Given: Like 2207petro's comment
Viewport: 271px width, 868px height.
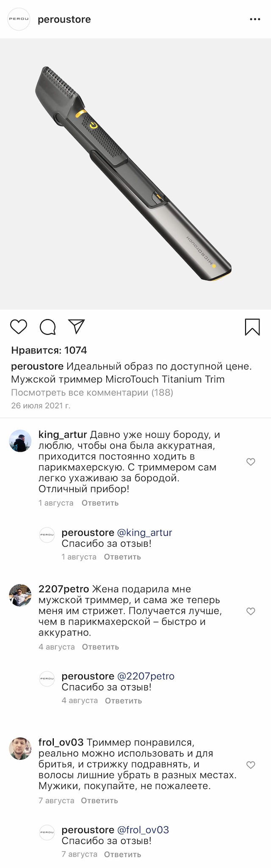Looking at the screenshot, I should pos(251,611).
